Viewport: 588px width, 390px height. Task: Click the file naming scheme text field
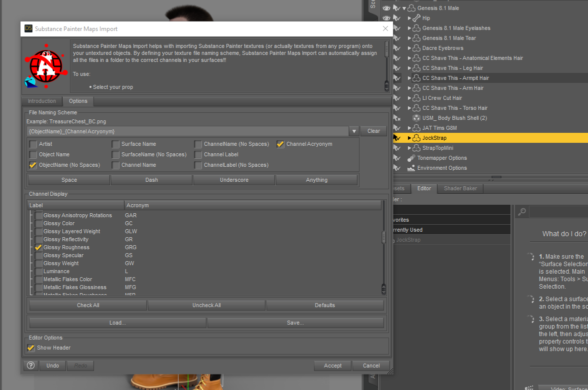click(x=188, y=131)
